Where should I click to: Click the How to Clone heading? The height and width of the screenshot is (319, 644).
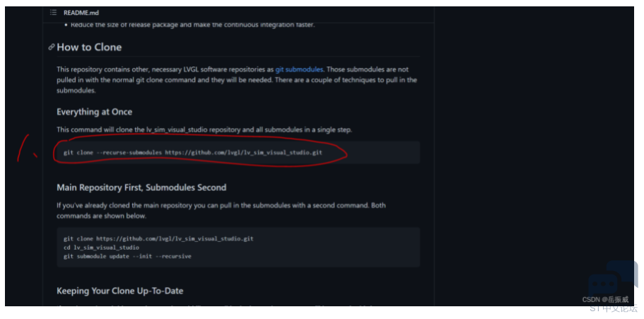89,47
